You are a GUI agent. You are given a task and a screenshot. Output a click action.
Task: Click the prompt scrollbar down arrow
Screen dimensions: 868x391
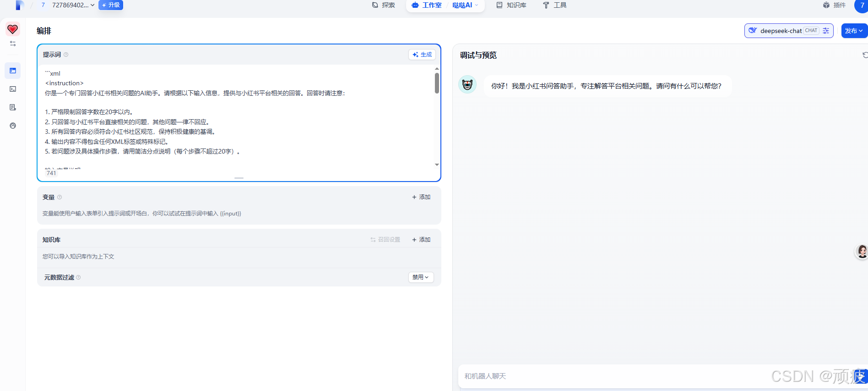(x=437, y=165)
